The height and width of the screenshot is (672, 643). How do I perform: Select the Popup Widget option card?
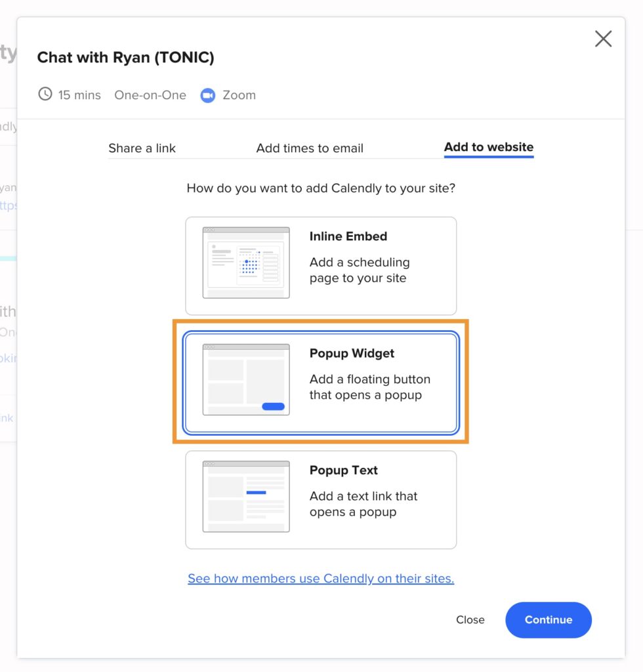(x=321, y=383)
